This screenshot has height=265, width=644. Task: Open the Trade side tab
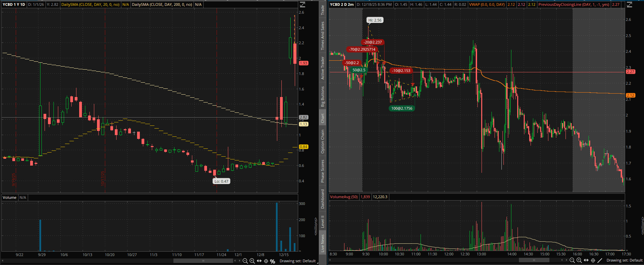(323, 10)
